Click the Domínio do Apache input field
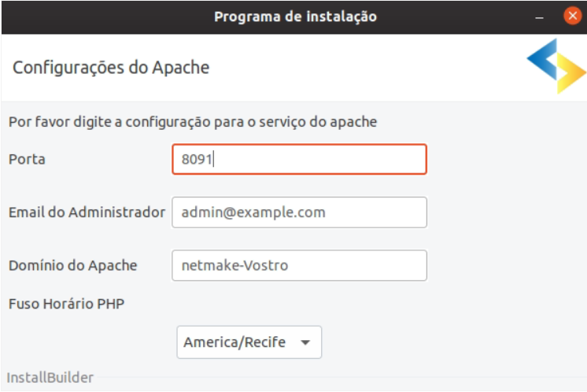The height and width of the screenshot is (392, 587). point(299,265)
